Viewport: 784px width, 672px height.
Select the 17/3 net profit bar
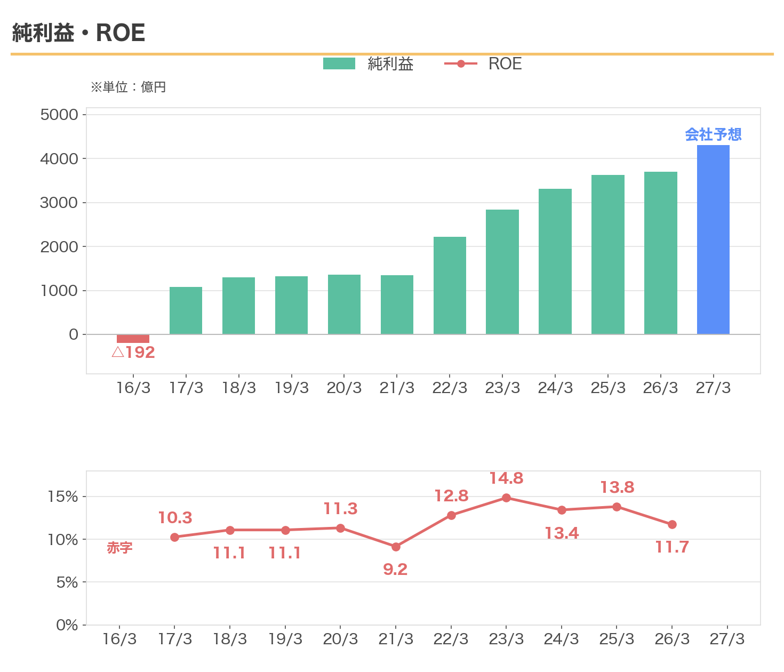[x=186, y=310]
